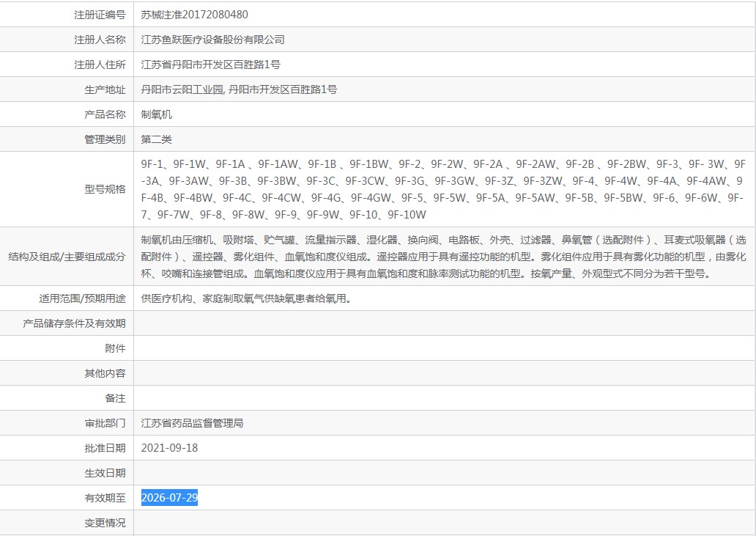The image size is (756, 536).
Task: Click registrant address 江苏省丹阳市开发区百胜路1号
Action: click(x=210, y=65)
